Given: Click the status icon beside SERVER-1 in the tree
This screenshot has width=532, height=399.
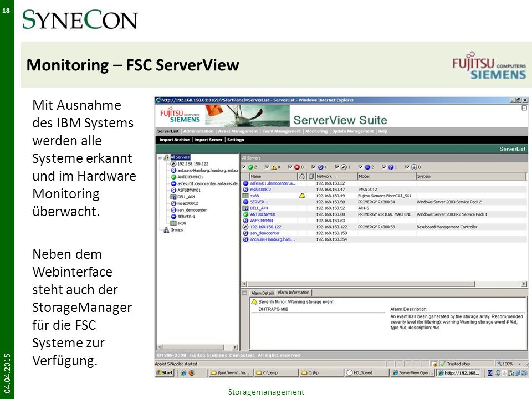Looking at the screenshot, I should [x=173, y=217].
